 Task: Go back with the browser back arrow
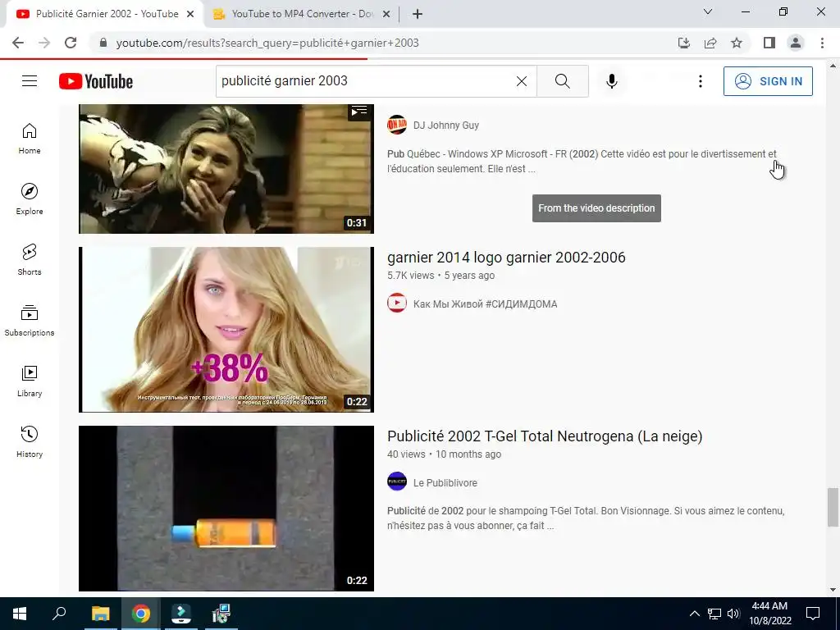click(x=18, y=43)
